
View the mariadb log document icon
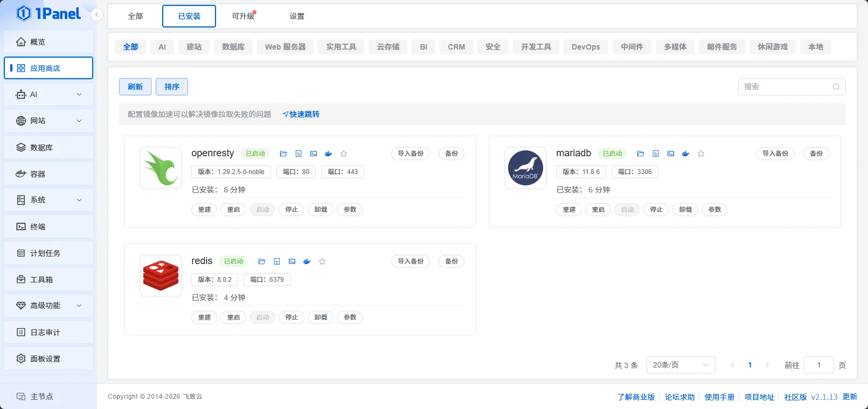click(x=656, y=154)
